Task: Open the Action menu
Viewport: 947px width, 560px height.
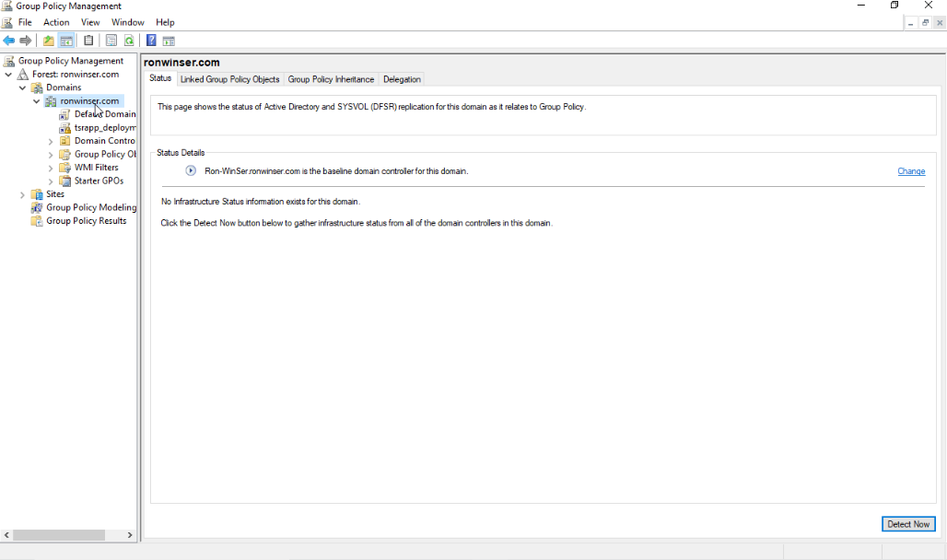Action: point(56,22)
